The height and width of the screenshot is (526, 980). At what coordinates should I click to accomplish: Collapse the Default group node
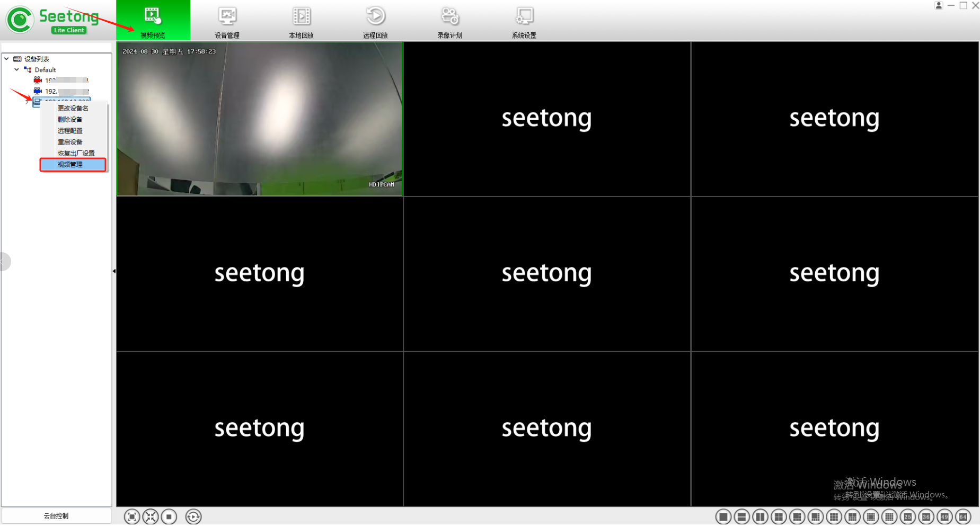pos(17,69)
